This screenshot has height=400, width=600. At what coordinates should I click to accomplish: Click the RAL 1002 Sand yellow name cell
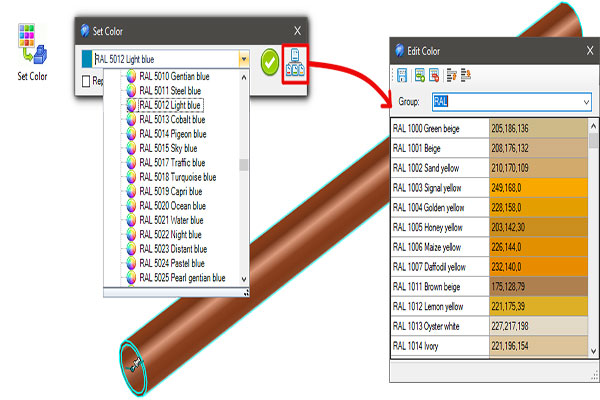440,168
